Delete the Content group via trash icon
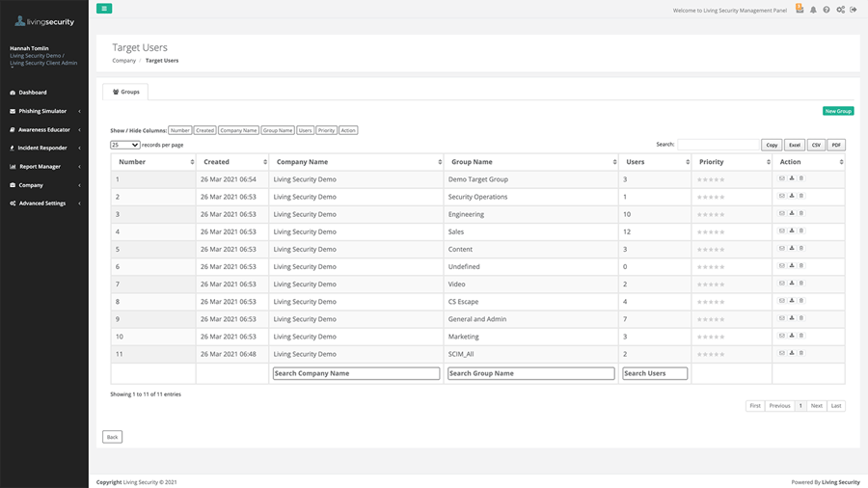 pyautogui.click(x=801, y=249)
